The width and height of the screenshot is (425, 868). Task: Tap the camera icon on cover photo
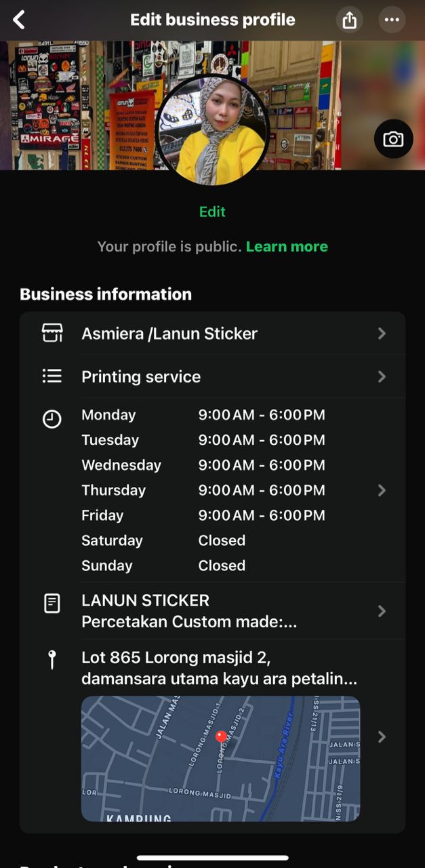(x=393, y=139)
